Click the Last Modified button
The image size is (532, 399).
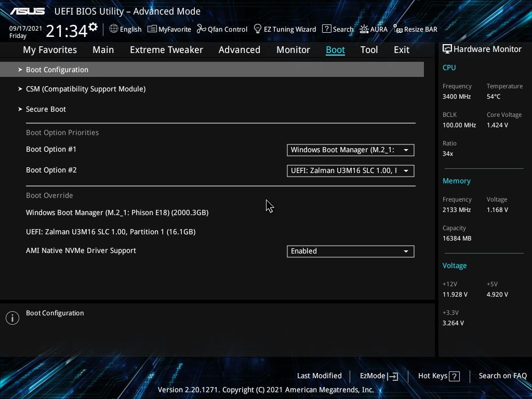click(320, 376)
